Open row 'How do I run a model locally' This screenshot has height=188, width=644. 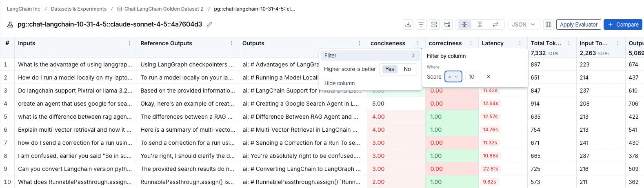point(75,77)
